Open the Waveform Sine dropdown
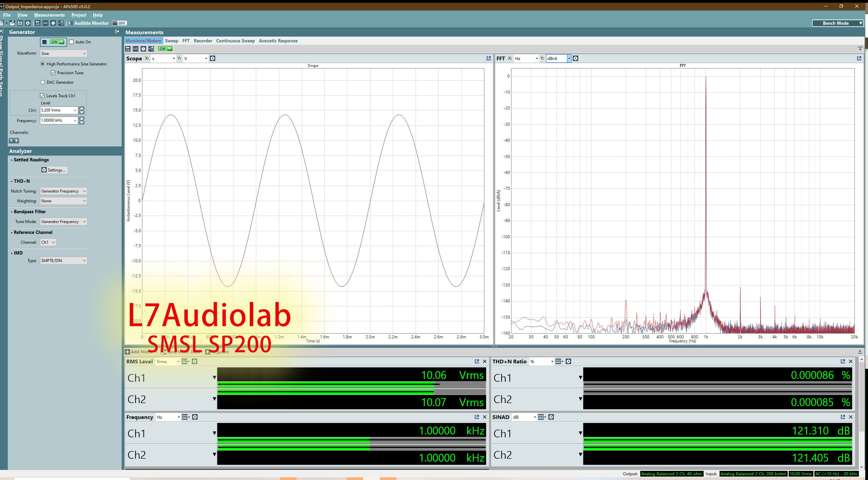 64,54
